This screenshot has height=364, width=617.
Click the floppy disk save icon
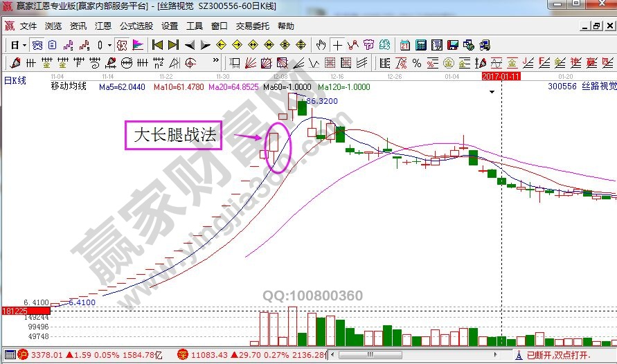point(452,45)
